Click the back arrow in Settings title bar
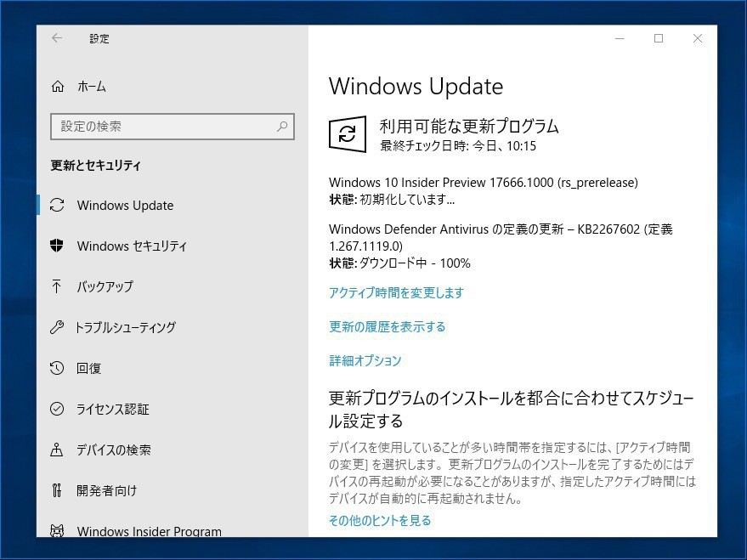 tap(57, 38)
